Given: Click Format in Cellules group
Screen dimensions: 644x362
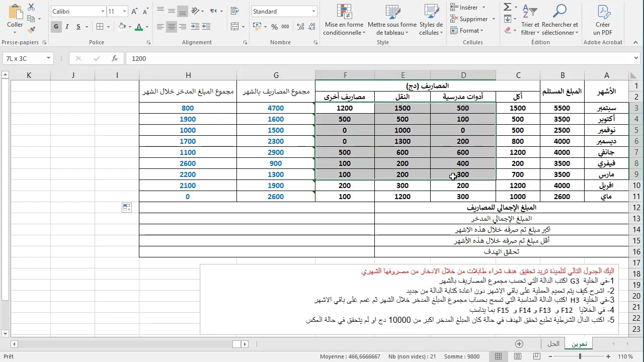Looking at the screenshot, I should [x=466, y=31].
